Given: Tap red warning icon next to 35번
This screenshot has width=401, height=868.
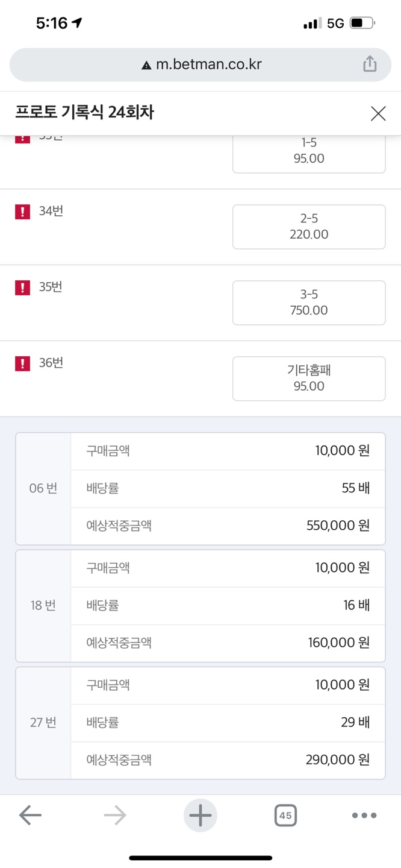Looking at the screenshot, I should point(22,288).
